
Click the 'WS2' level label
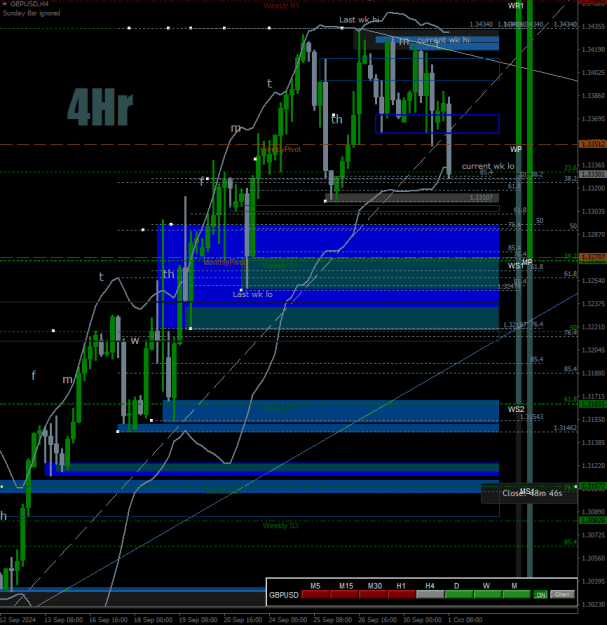(516, 409)
